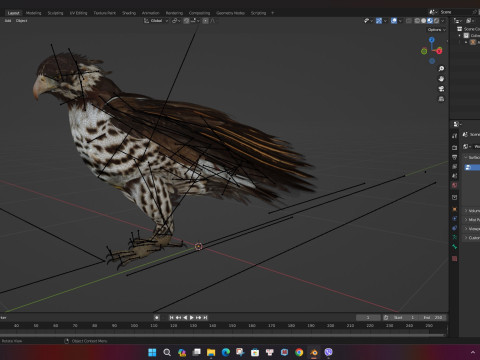
Task: Open the Texture properties tab (checker icon)
Action: pyautogui.click(x=454, y=259)
